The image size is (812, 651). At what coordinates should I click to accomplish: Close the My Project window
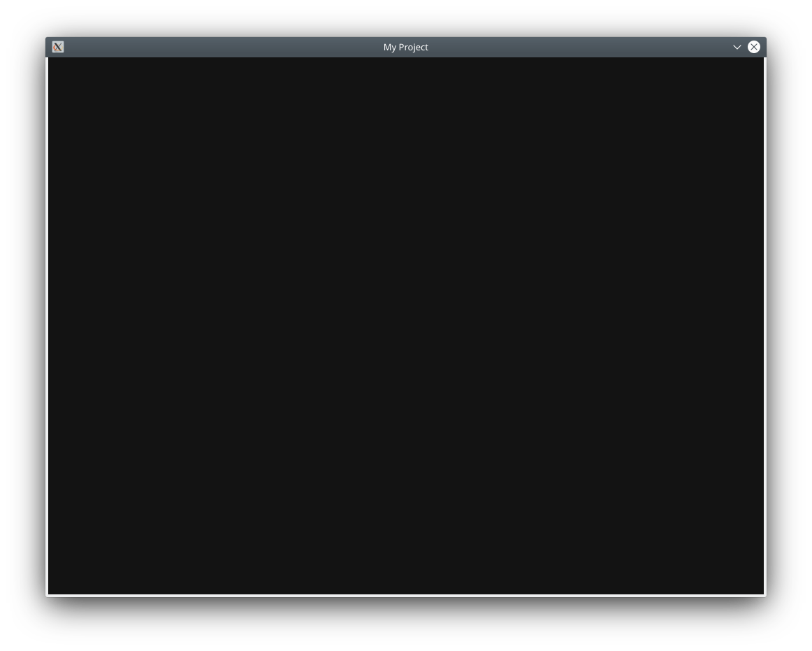pyautogui.click(x=754, y=47)
